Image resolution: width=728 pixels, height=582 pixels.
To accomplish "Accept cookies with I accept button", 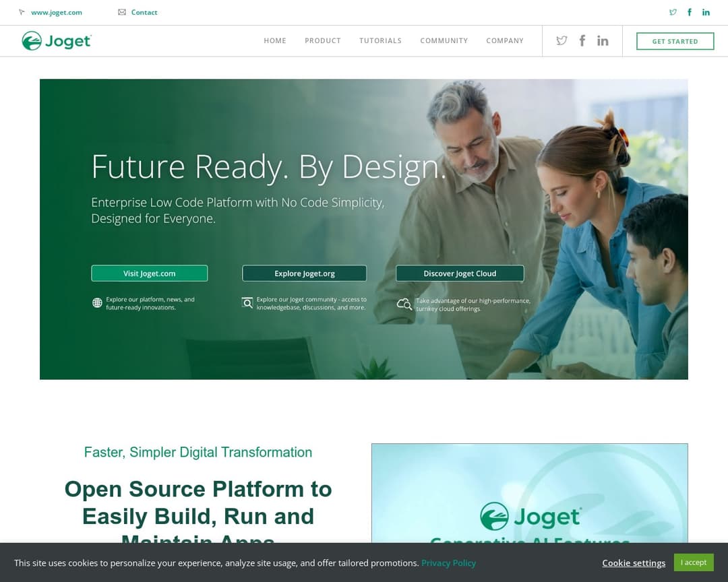I will pos(694,562).
